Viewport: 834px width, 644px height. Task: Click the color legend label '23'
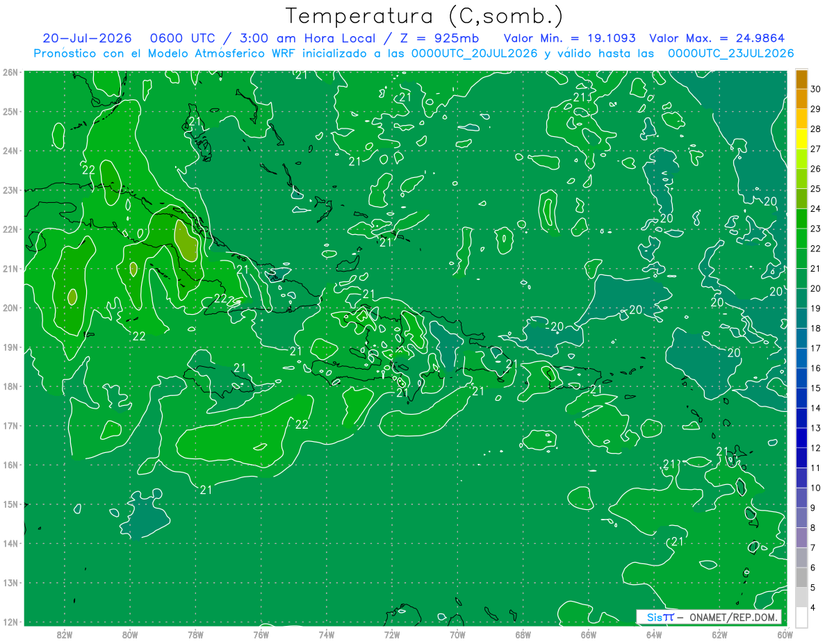(x=816, y=229)
